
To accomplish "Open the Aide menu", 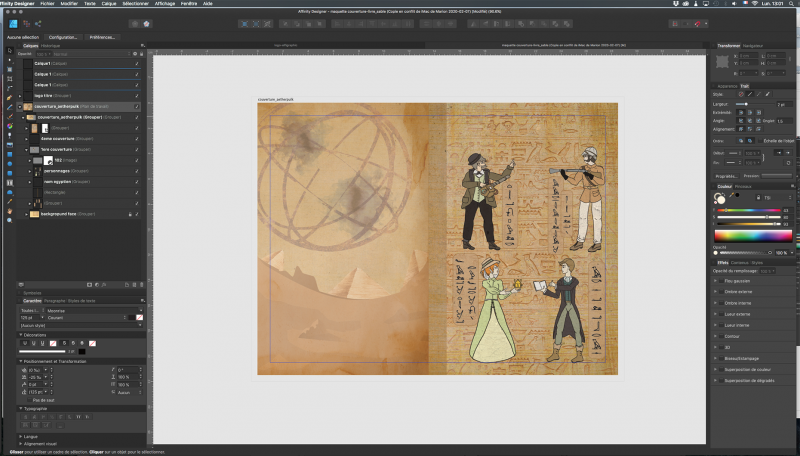I will (208, 4).
